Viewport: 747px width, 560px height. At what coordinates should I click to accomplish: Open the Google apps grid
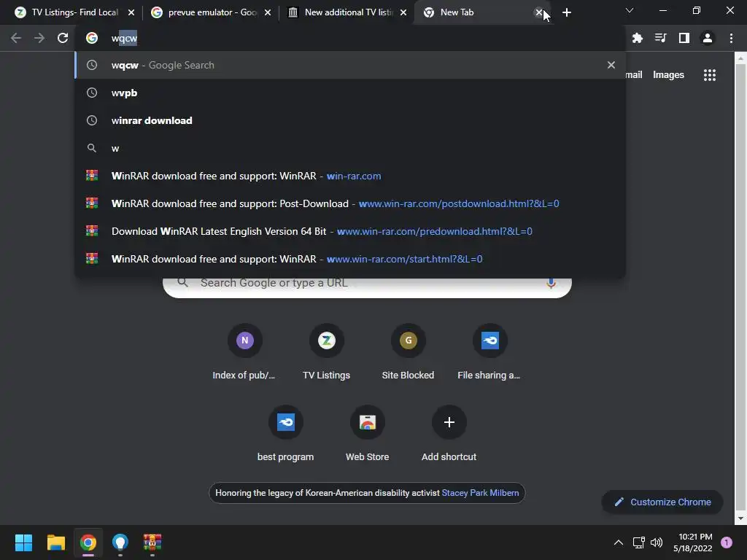click(x=710, y=75)
